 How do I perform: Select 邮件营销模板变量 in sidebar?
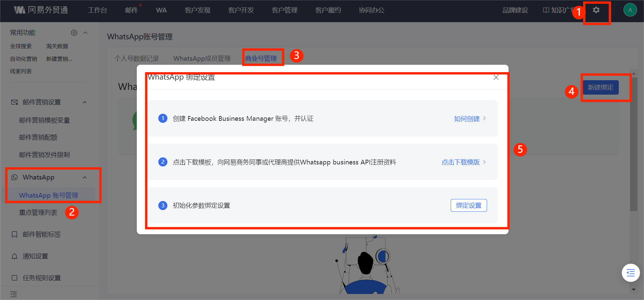pos(44,120)
